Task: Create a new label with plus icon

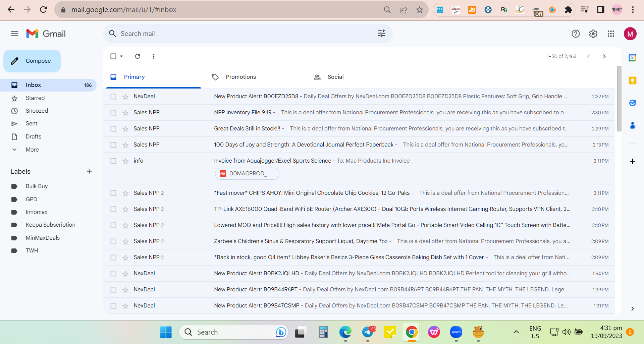Action: pyautogui.click(x=89, y=171)
